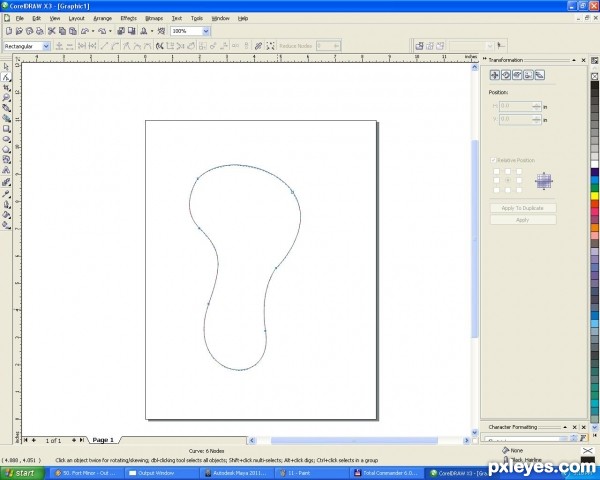Select the Outline tool in toolbox
Viewport: 600px width, 480px height.
(6, 204)
